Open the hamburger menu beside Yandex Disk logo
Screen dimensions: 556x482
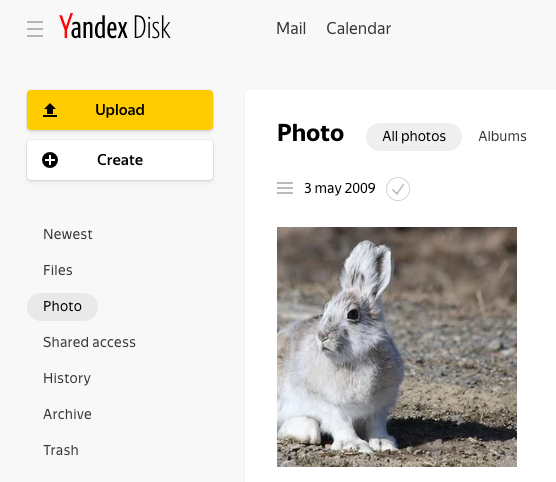click(x=35, y=29)
